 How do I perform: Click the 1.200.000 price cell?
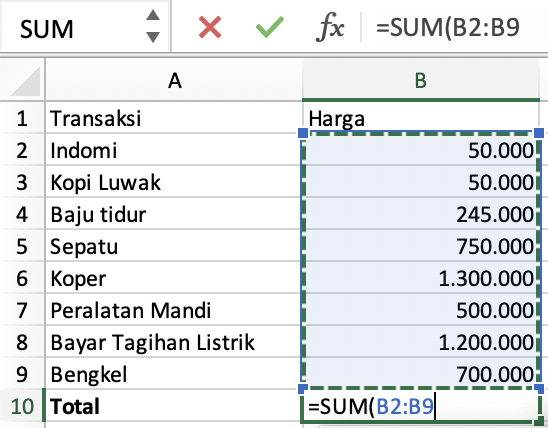point(421,342)
